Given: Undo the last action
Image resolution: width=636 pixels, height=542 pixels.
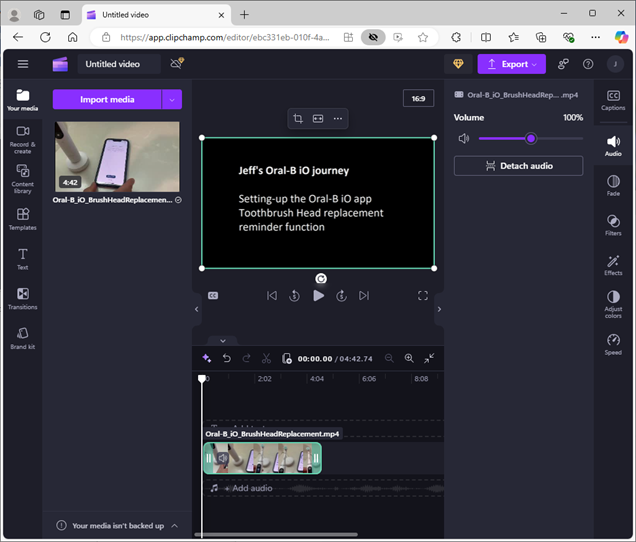Looking at the screenshot, I should 227,358.
